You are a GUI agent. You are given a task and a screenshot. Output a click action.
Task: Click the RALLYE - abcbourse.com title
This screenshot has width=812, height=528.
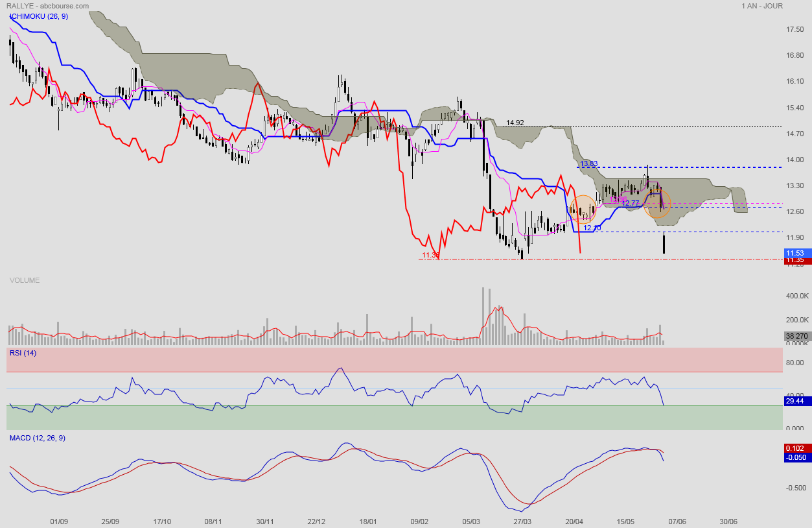[47, 6]
